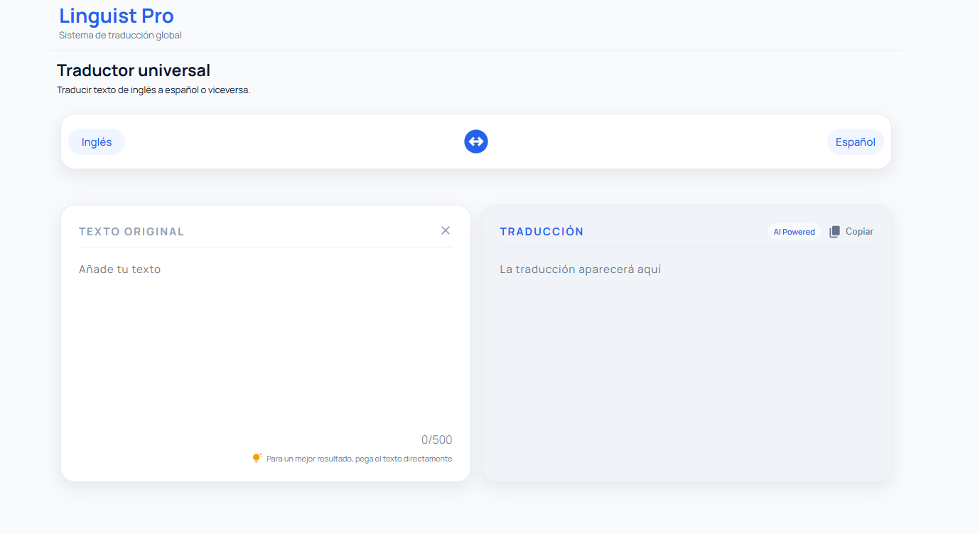
Task: Click the 'Para un mejor resultado' tip text
Action: click(360, 459)
